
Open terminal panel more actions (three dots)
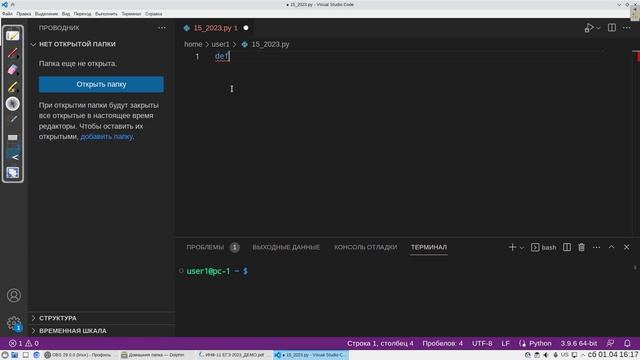[596, 247]
